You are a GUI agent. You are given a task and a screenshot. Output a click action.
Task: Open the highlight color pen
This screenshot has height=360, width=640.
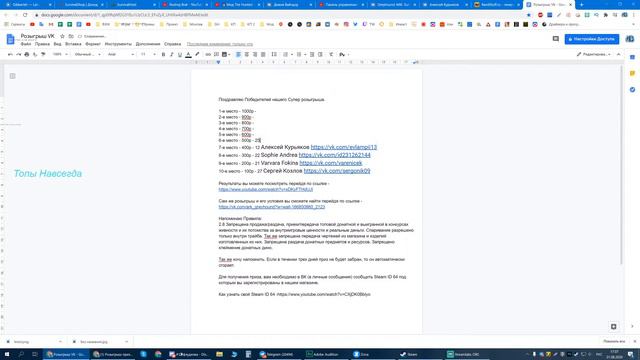coord(197,54)
